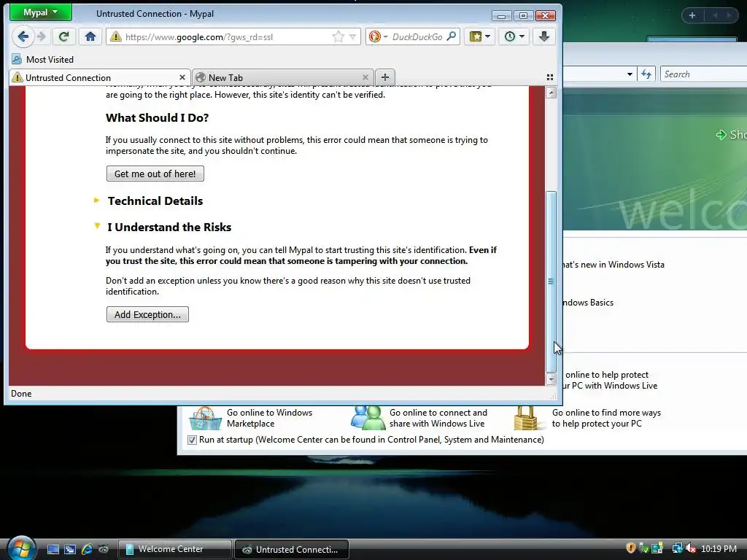Open Most Visited bookmarks folder
The width and height of the screenshot is (747, 560).
pos(43,60)
